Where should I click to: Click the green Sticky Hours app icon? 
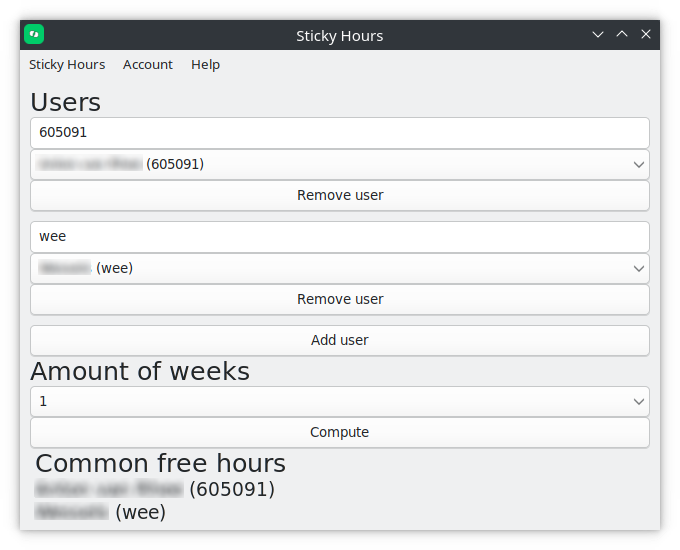tap(34, 34)
